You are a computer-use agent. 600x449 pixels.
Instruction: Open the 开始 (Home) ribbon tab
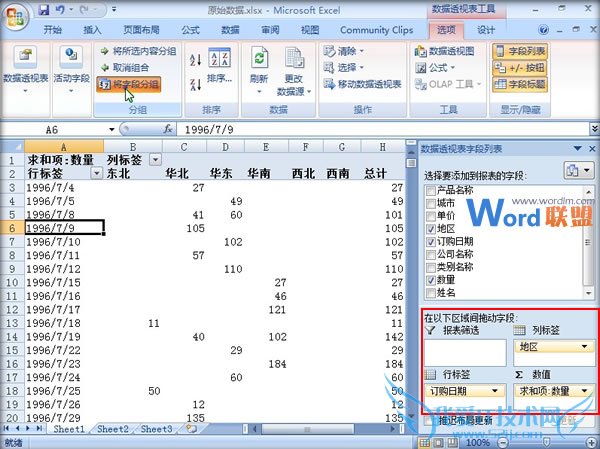pos(53,30)
